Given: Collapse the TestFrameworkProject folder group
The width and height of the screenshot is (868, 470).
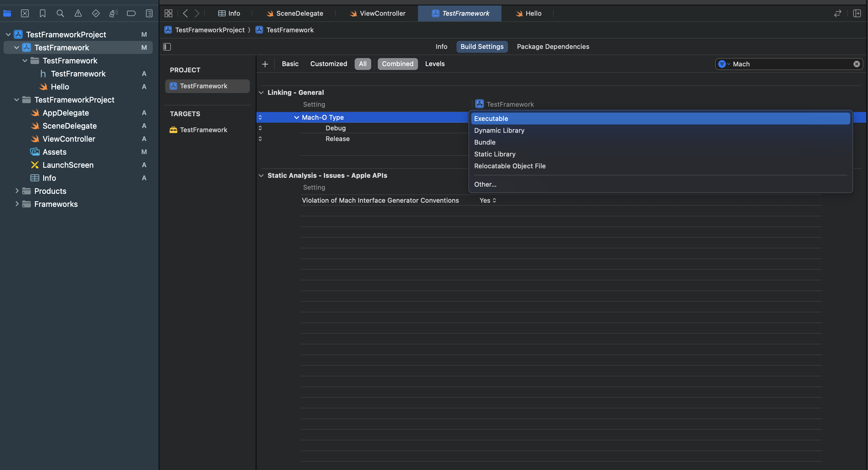Looking at the screenshot, I should coord(17,100).
